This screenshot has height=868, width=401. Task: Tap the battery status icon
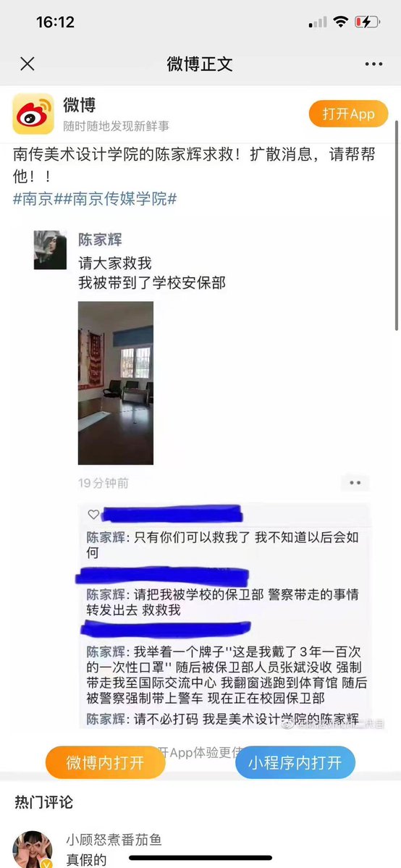click(x=367, y=22)
